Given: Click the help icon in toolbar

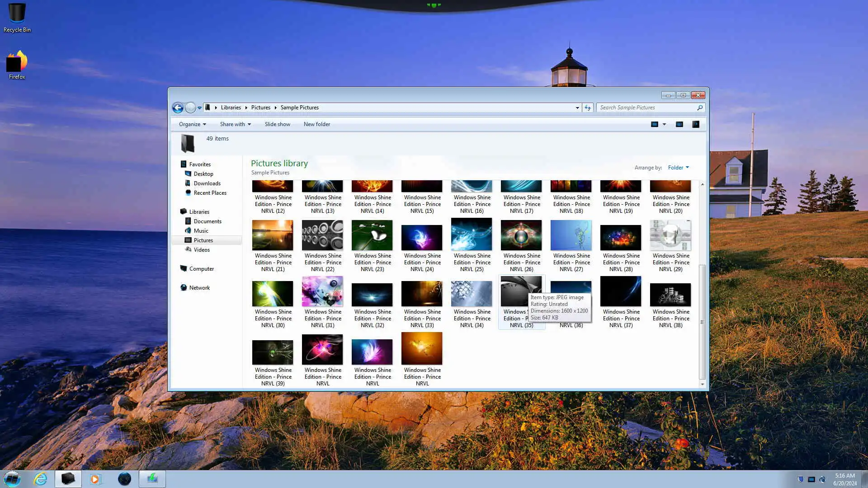Looking at the screenshot, I should tap(696, 124).
